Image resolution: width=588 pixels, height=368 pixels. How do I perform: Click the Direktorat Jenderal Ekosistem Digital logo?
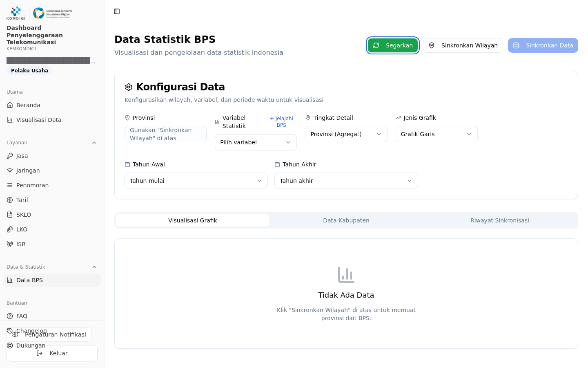52,13
